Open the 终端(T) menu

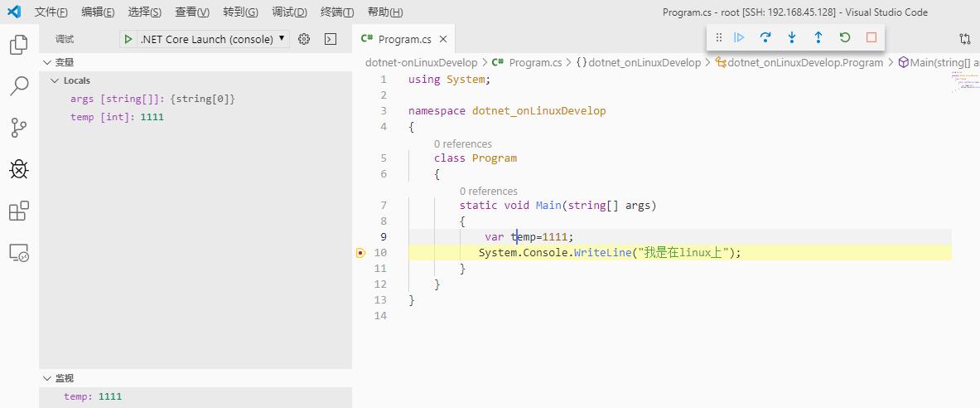[x=336, y=12]
